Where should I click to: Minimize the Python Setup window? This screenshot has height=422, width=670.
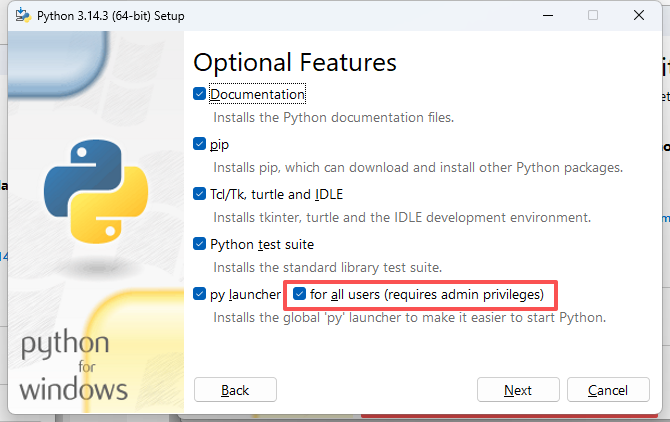548,15
